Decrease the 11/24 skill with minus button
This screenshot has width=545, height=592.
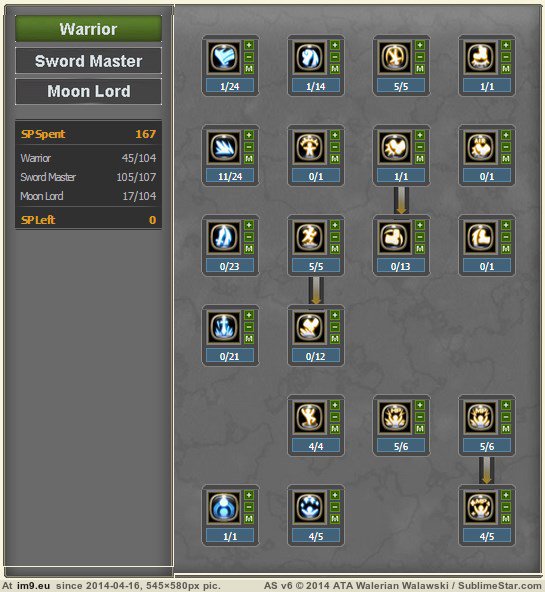(x=249, y=147)
